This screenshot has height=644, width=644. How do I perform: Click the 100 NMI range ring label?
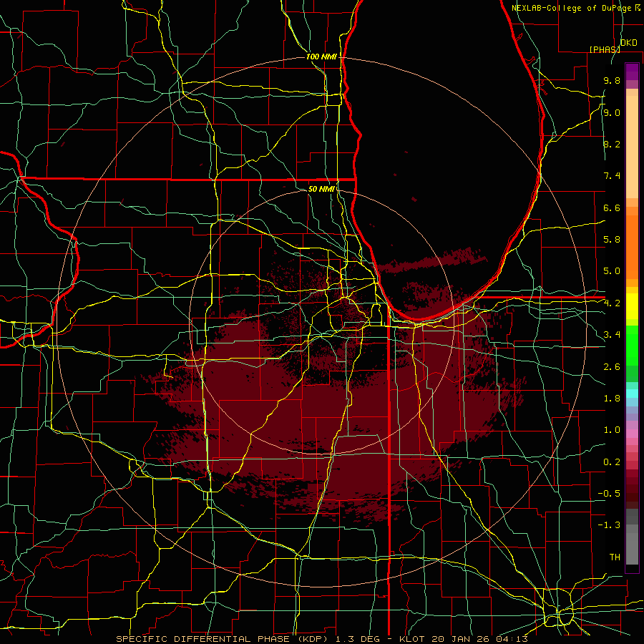click(321, 57)
